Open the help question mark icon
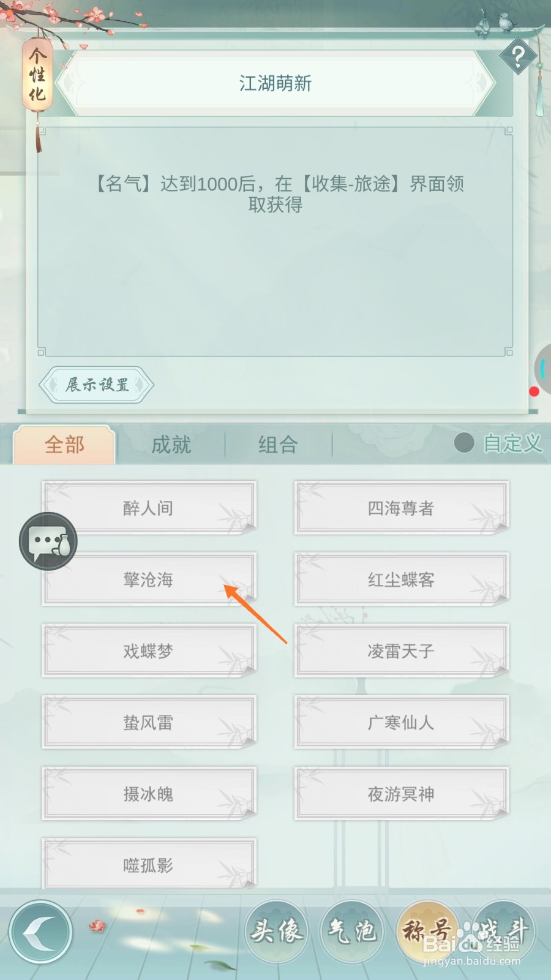Viewport: 551px width, 980px height. click(x=518, y=57)
